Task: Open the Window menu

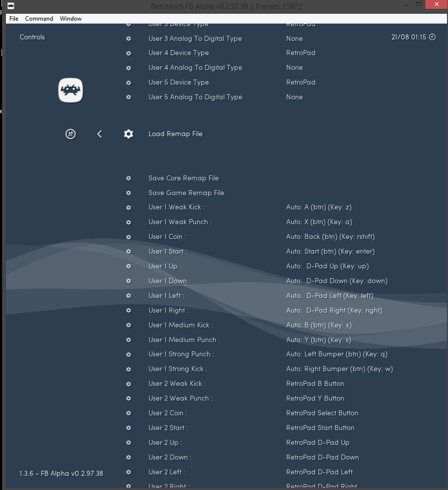Action: [x=71, y=19]
